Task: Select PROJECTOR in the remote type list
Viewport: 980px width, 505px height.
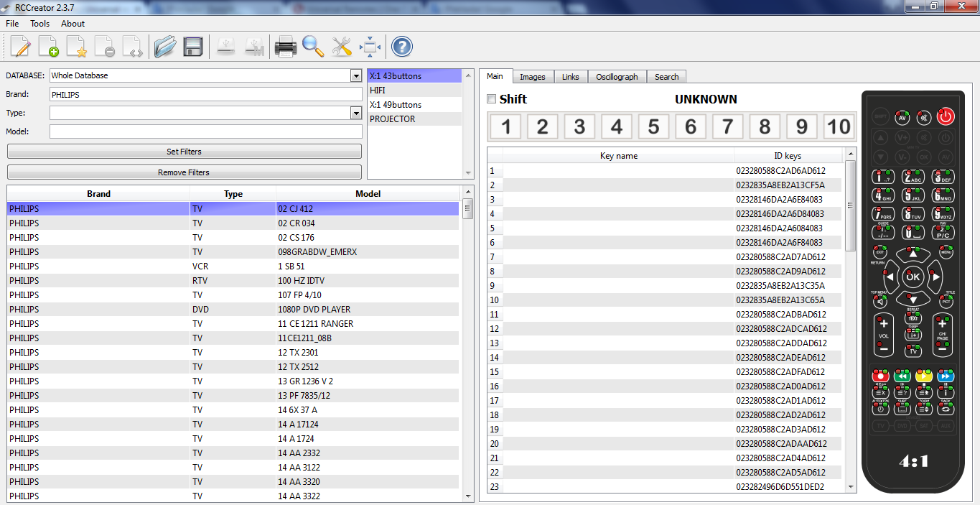Action: coord(414,119)
